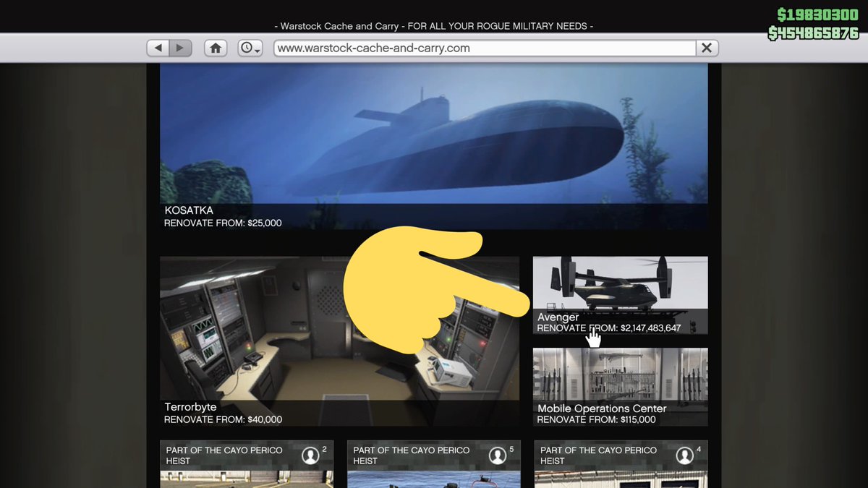Open the last Cayo Perico Heist card header
The image size is (868, 488).
tap(621, 455)
